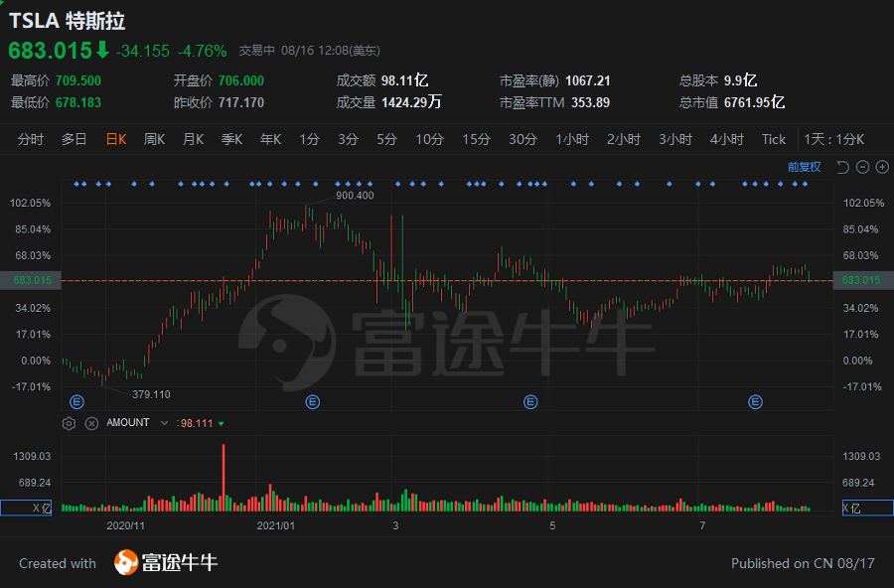Click the 900.400 high price label

pos(355,196)
